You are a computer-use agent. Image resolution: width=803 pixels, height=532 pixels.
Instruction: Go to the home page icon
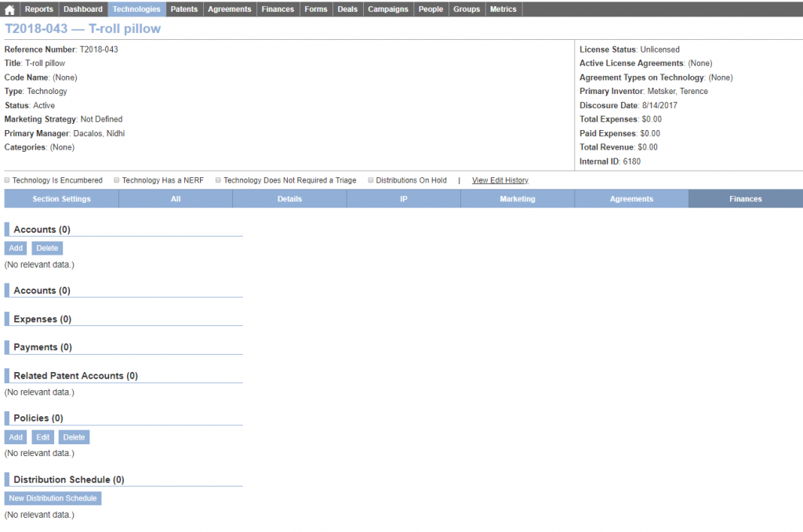pos(9,9)
